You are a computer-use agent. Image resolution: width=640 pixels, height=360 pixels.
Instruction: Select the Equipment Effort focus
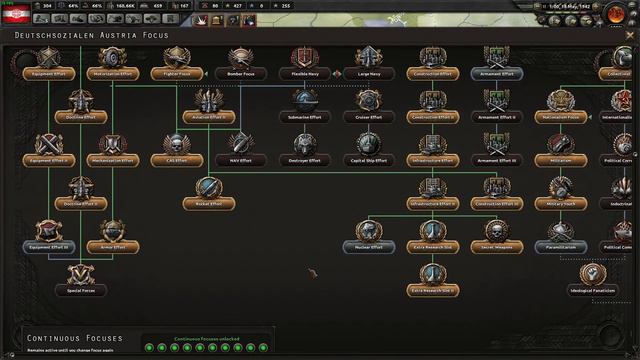click(49, 74)
